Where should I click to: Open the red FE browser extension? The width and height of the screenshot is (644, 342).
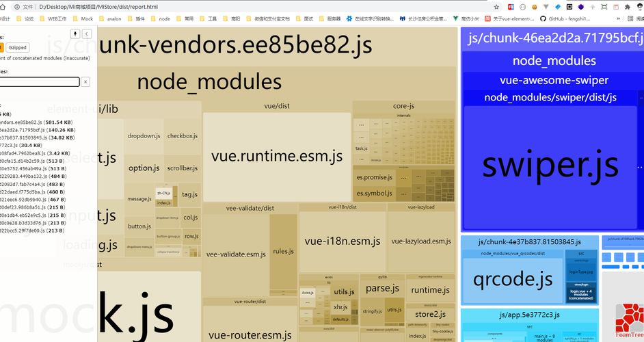[511, 7]
